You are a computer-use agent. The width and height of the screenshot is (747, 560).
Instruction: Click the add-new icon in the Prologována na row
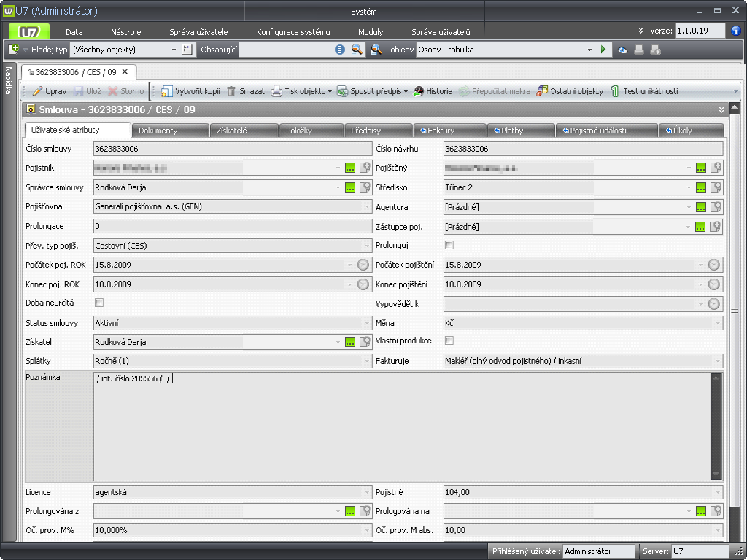(x=716, y=511)
